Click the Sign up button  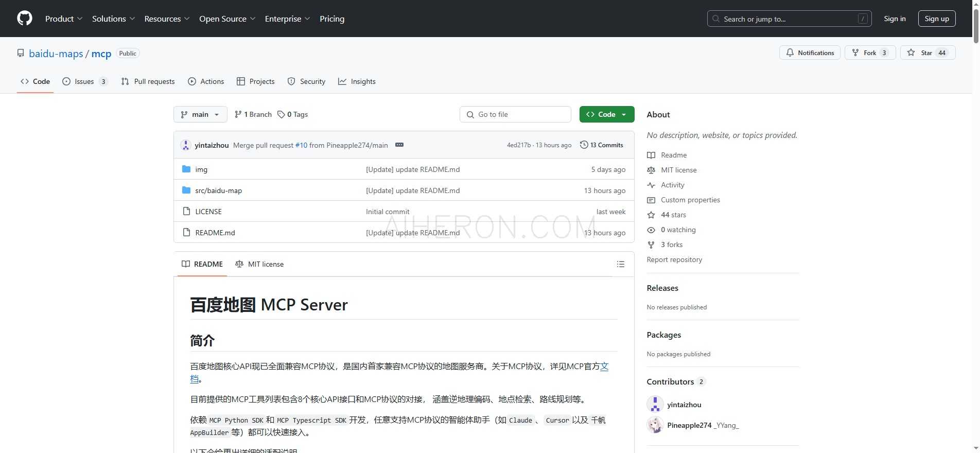click(x=937, y=19)
